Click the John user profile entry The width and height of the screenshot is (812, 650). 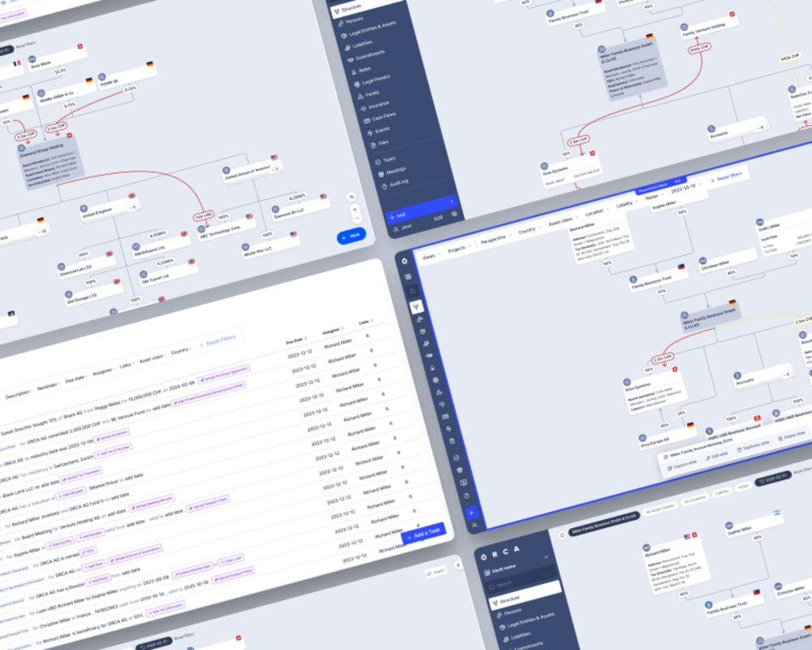(x=403, y=227)
